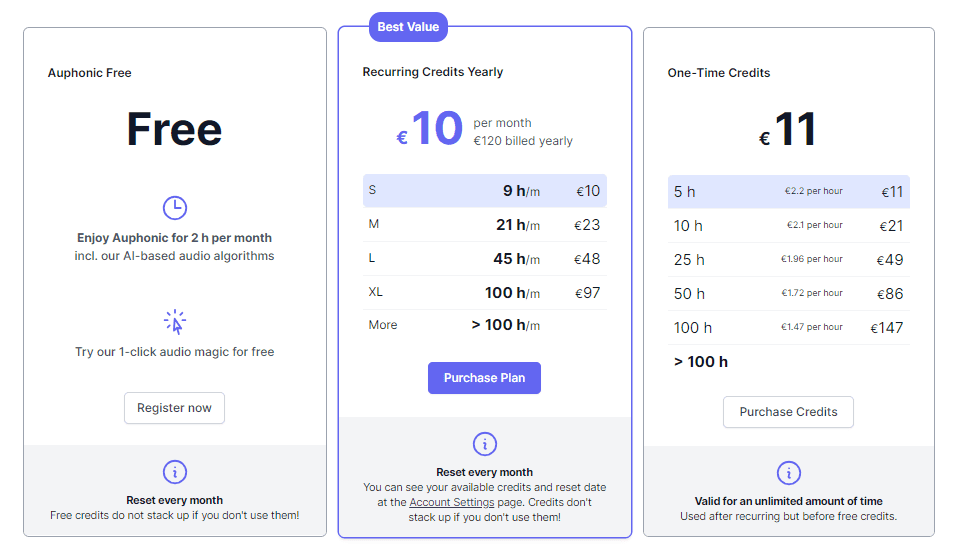Select the More > 100 h/m option
The height and width of the screenshot is (546, 960).
pyautogui.click(x=484, y=325)
